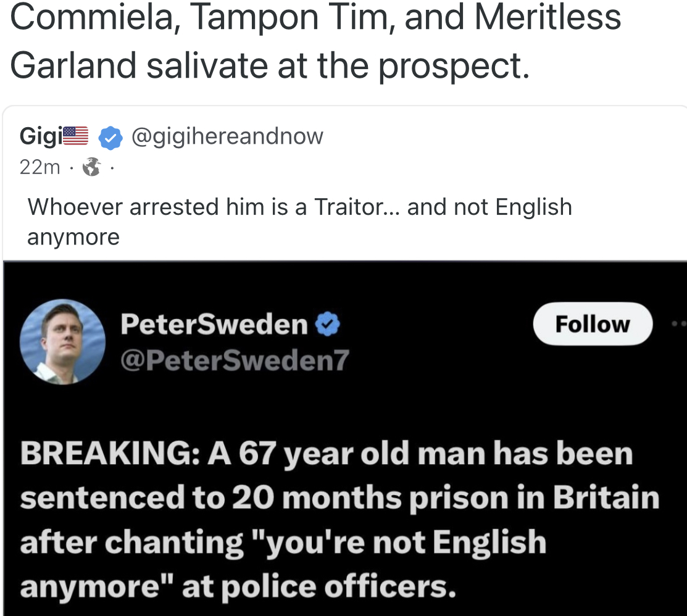Click PeterSweden's blue verified checkmark

[328, 324]
